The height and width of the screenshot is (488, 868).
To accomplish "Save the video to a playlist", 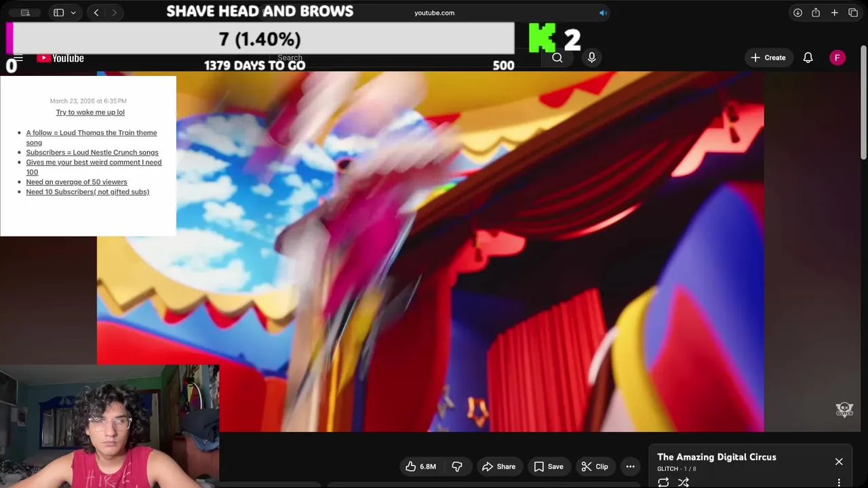I will [549, 466].
